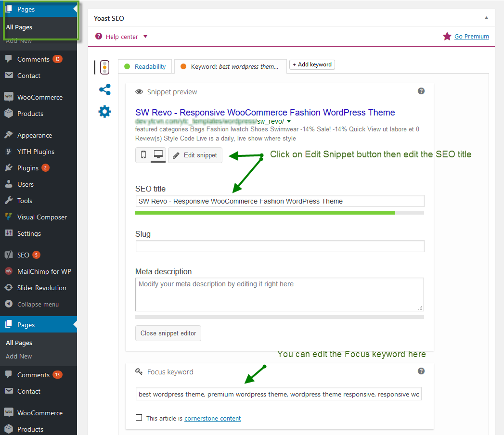Switch snippet preview to mobile view
This screenshot has height=435, width=504.
click(x=143, y=155)
